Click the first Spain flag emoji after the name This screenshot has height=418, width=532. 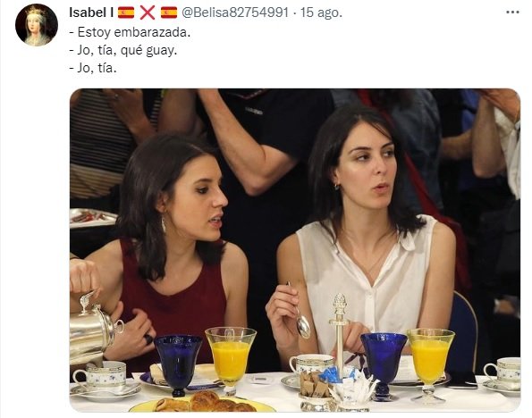coord(126,13)
